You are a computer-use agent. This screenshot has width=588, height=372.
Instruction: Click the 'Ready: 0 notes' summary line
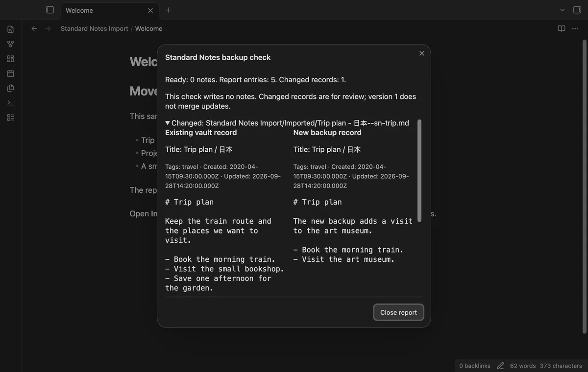point(256,79)
